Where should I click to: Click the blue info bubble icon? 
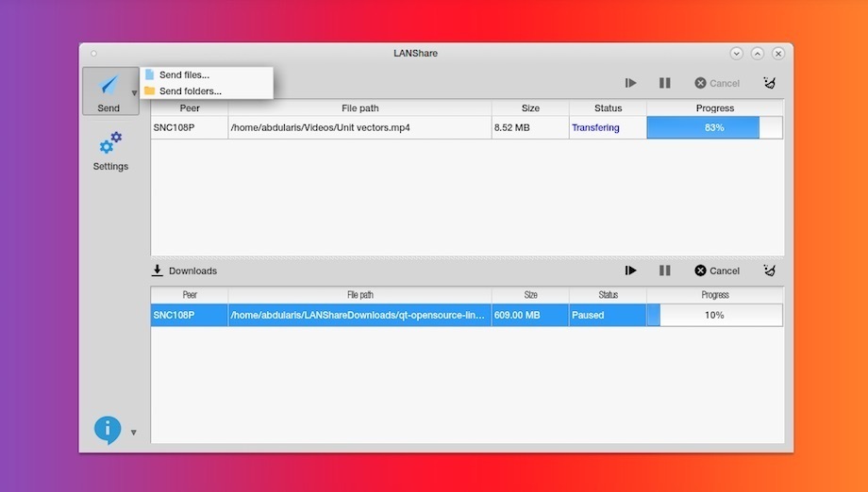pos(108,430)
